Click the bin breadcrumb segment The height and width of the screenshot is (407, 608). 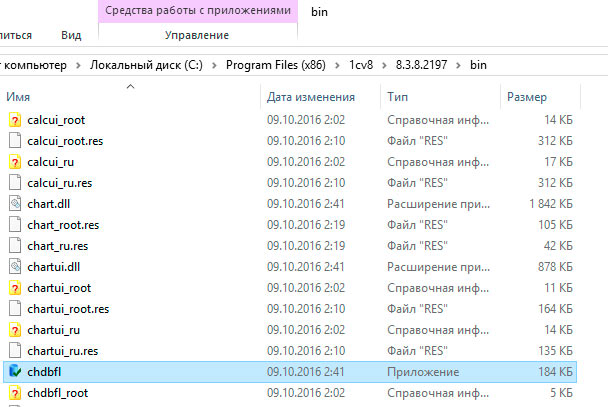point(478,65)
